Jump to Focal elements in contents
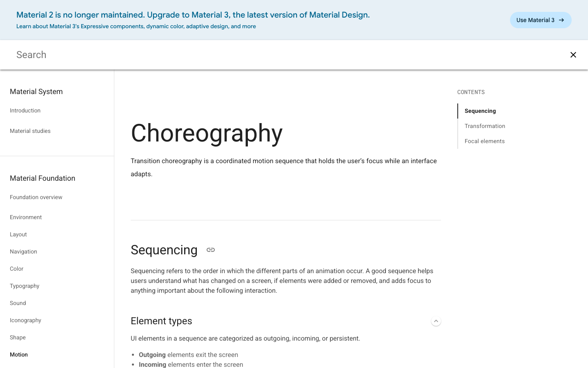588x368 pixels. (x=485, y=141)
